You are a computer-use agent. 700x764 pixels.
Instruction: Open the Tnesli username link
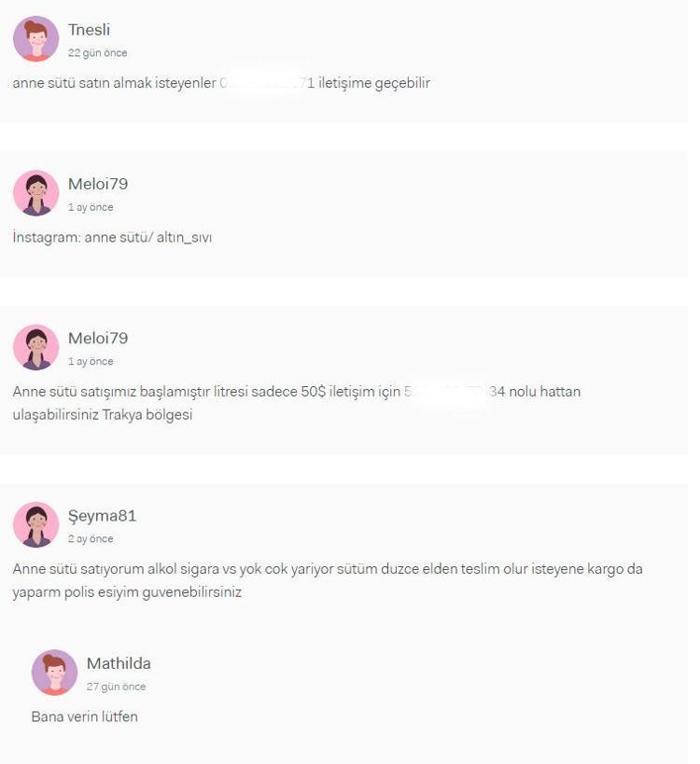[x=89, y=30]
